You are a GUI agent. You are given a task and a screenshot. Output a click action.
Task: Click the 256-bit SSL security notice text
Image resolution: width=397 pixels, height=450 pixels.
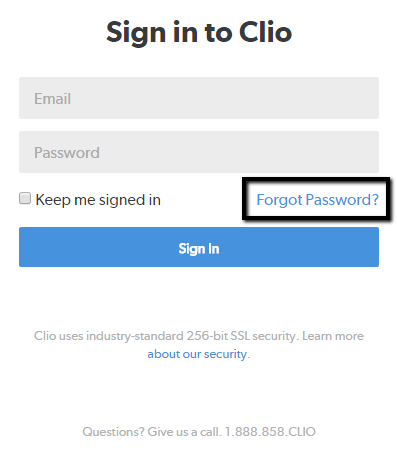click(x=165, y=336)
